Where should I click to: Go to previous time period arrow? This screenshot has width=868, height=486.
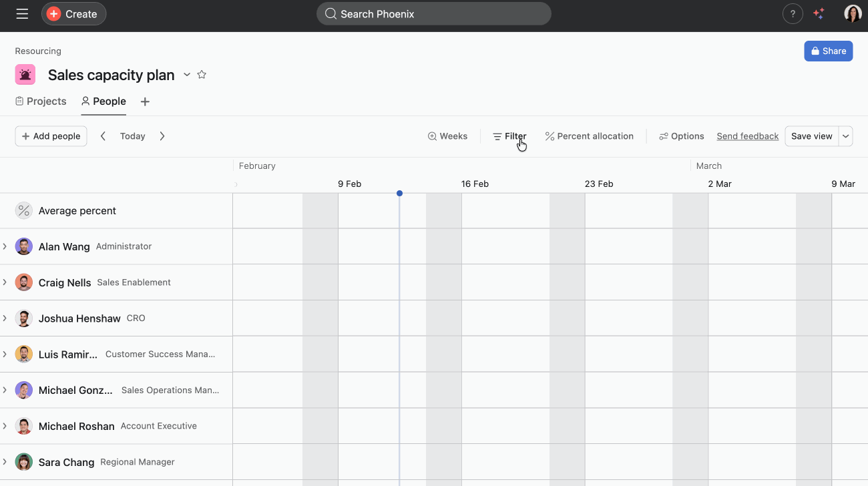pyautogui.click(x=103, y=136)
